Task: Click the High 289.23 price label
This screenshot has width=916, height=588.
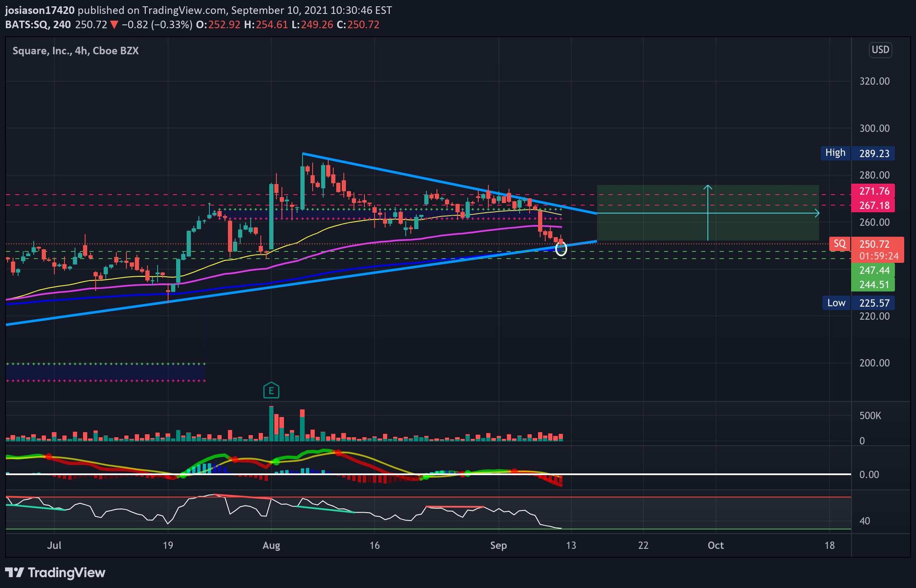Action: 857,153
